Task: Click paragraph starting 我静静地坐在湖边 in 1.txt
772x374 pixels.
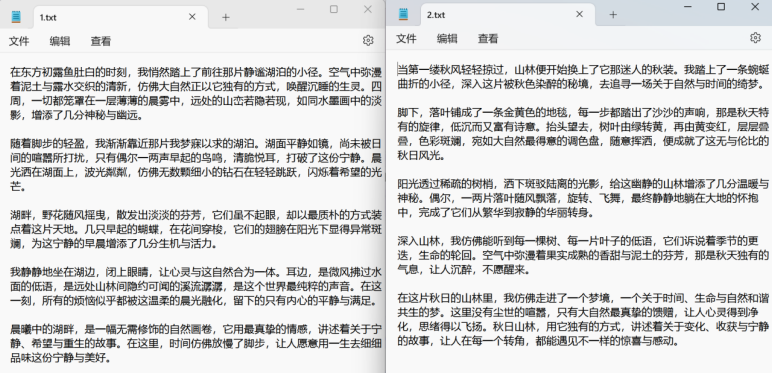Action: (196, 286)
